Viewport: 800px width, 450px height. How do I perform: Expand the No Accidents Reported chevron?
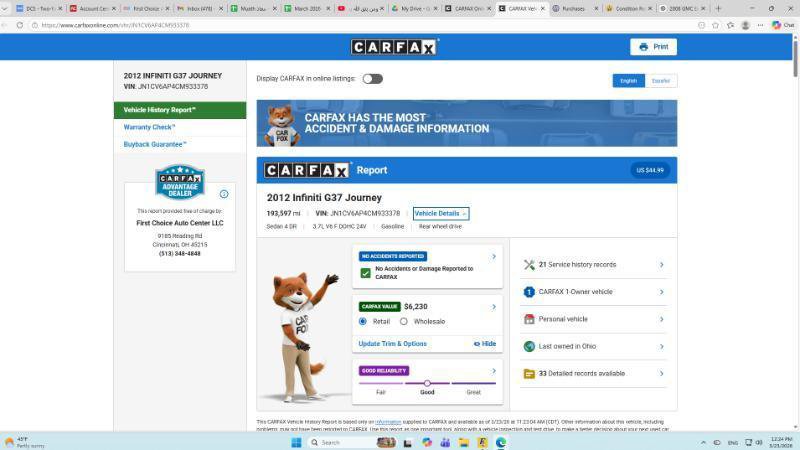pos(493,257)
